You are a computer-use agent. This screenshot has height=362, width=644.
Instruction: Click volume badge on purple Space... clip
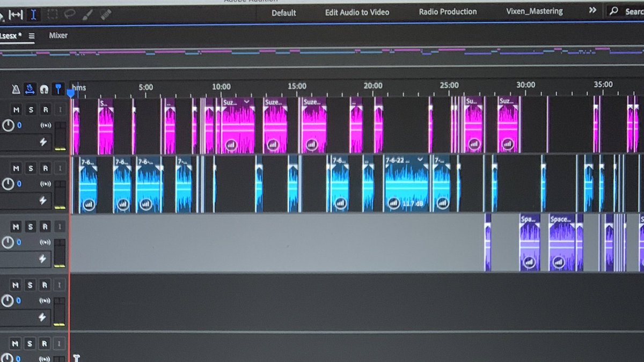[559, 262]
